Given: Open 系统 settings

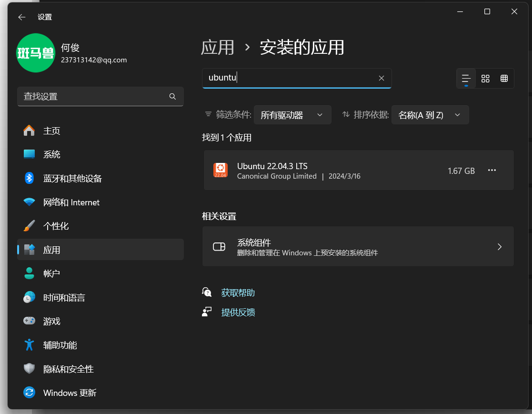Looking at the screenshot, I should coord(100,154).
